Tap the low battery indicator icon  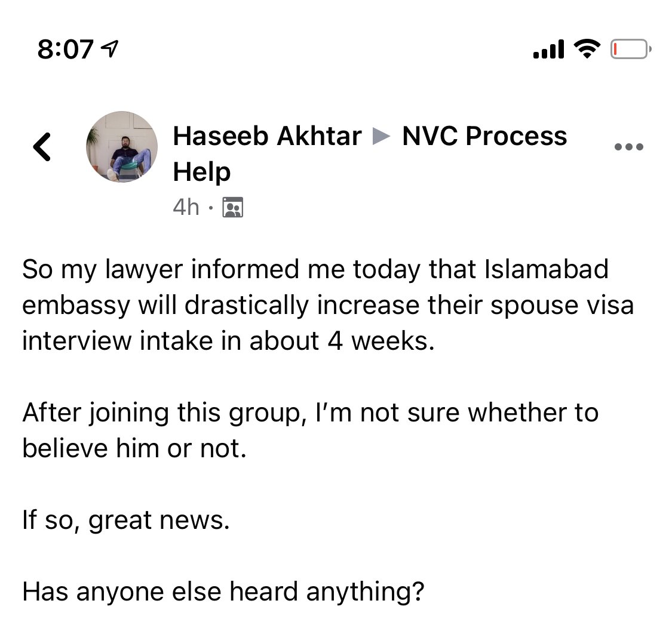[x=631, y=49]
